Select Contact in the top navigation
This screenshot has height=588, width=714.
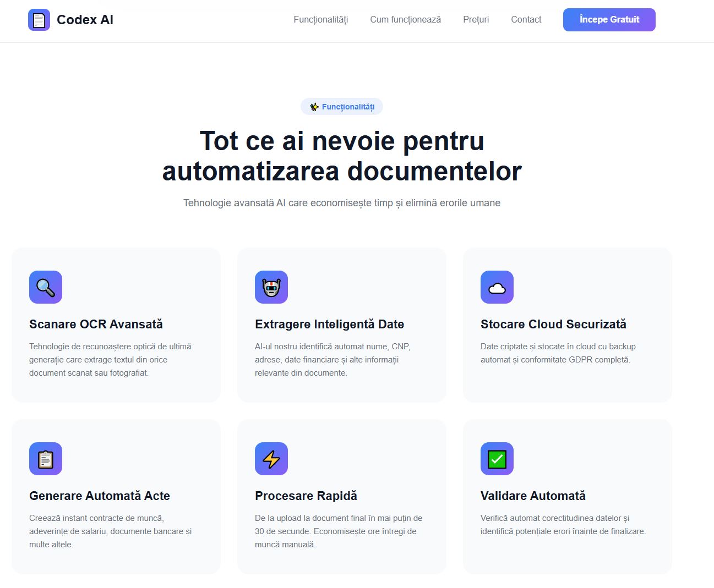(526, 20)
